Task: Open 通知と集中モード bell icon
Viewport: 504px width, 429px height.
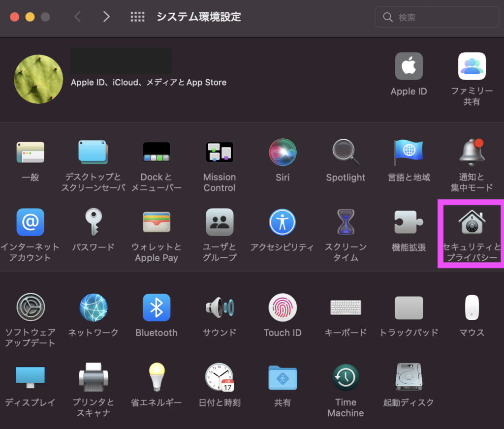Action: 472,153
